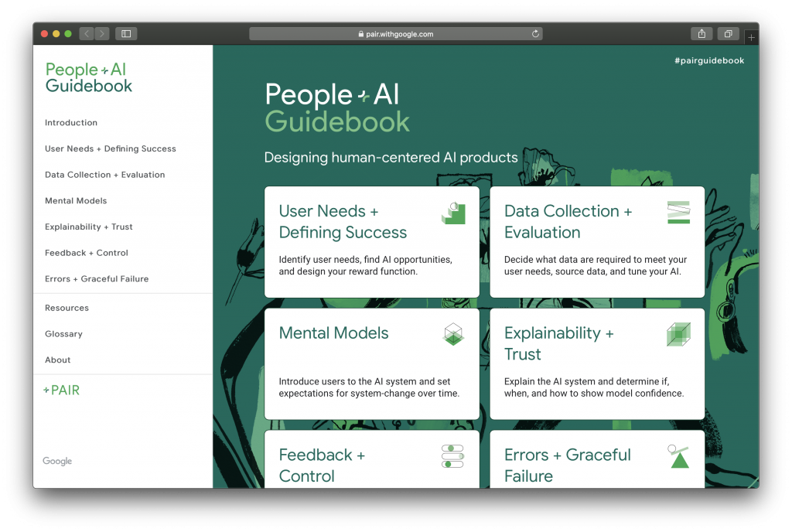Screen dimensions: 792x532
Task: Open the Share button in the toolbar
Action: pos(702,34)
